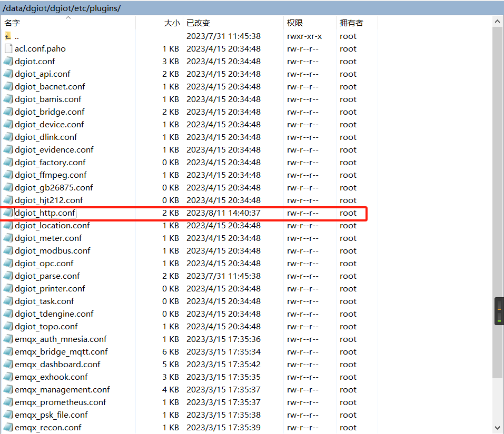Select the file name dgiot_location.conf

point(52,226)
